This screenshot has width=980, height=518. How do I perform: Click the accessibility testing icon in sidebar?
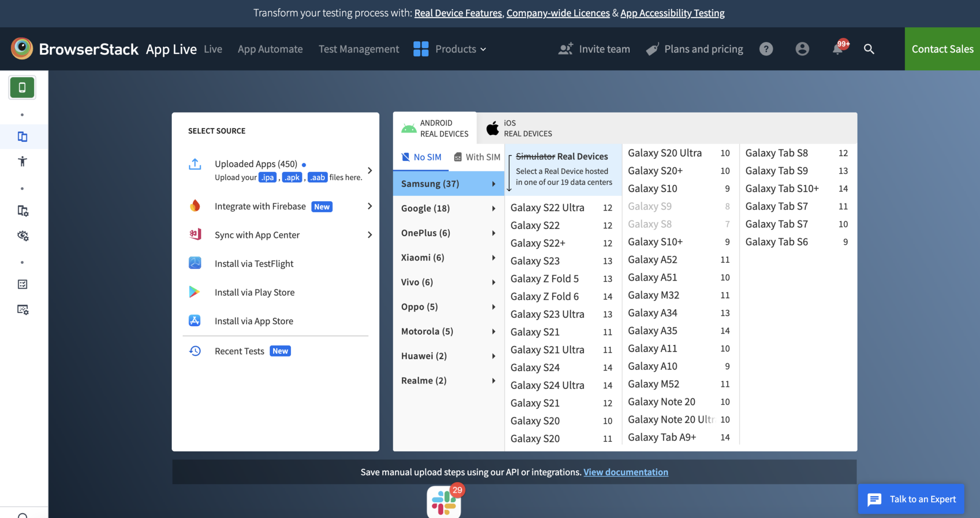click(x=22, y=161)
